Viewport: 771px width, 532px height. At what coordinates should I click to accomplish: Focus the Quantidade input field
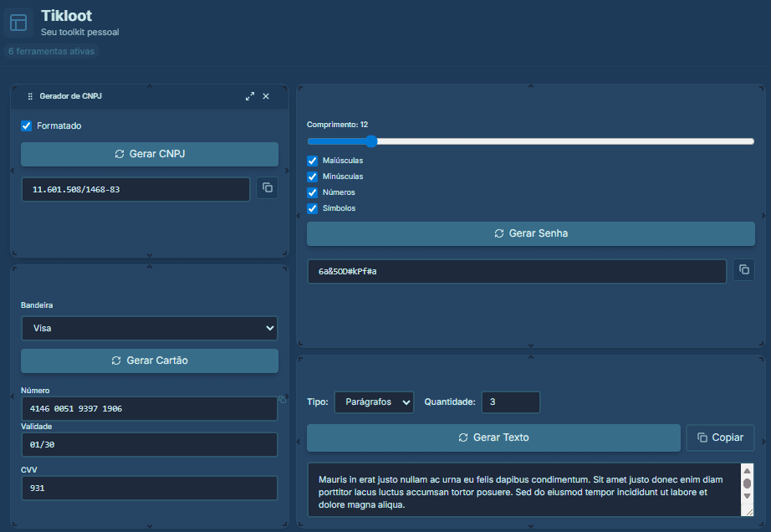[510, 402]
